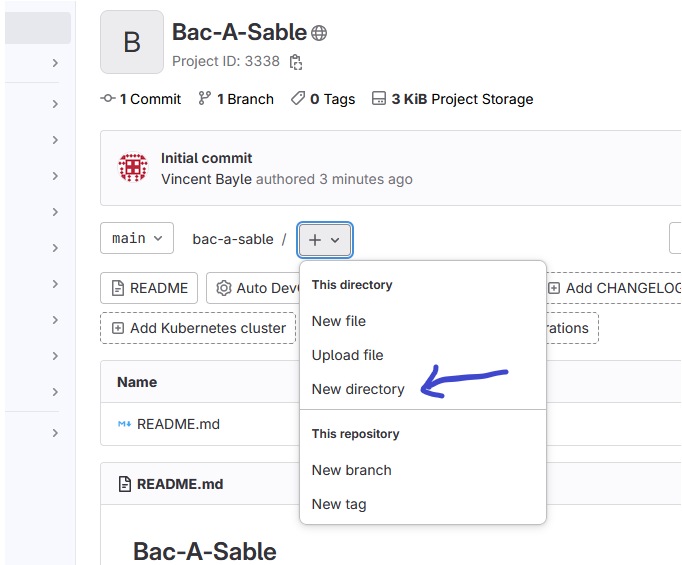Click the bac-a-sable breadcrumb path
This screenshot has height=565, width=682.
click(x=232, y=239)
